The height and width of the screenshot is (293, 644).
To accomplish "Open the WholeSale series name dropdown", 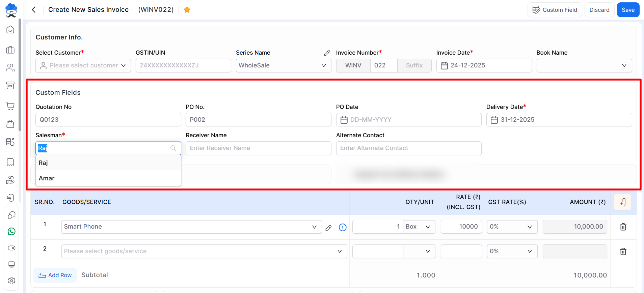I will coord(283,65).
